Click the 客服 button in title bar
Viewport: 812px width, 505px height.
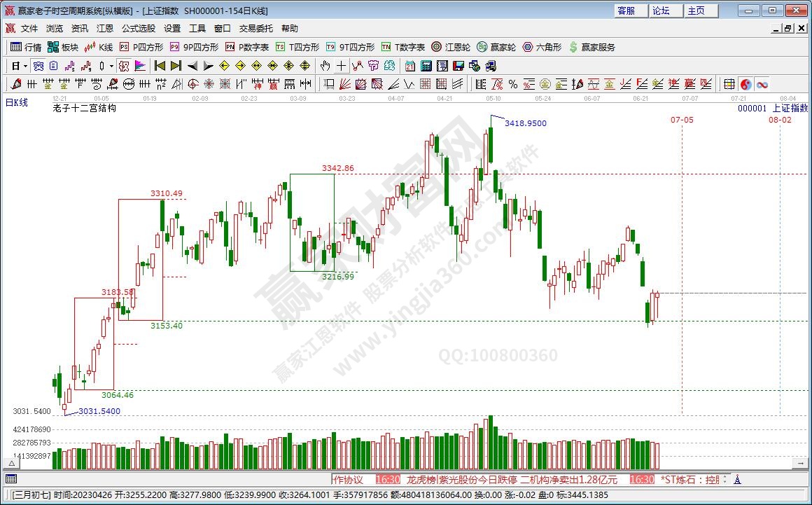[x=626, y=11]
